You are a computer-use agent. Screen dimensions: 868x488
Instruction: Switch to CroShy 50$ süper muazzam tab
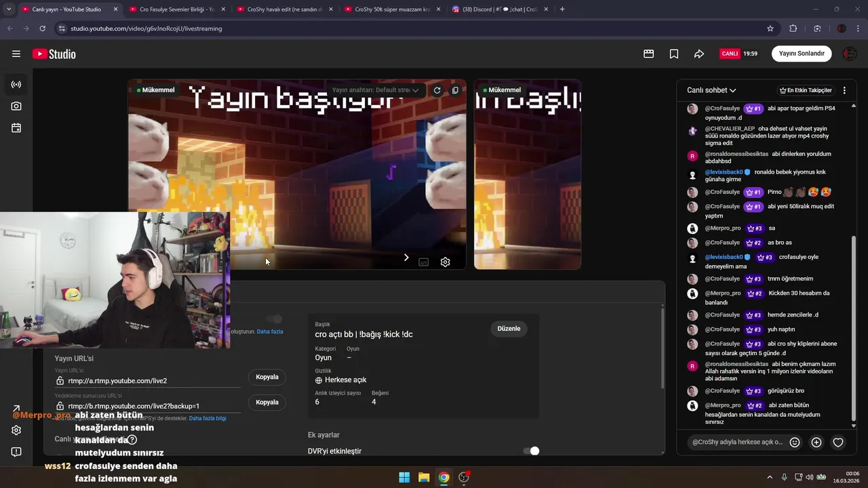click(391, 9)
